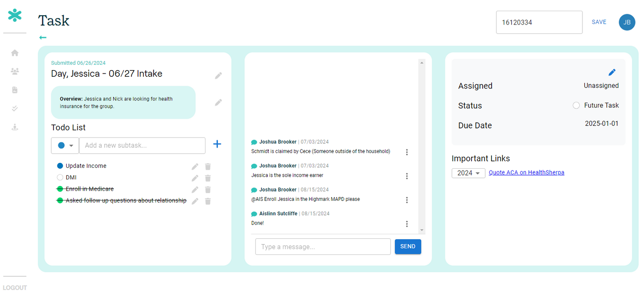Edit the task title with pencil icon
The height and width of the screenshot is (299, 644).
pyautogui.click(x=218, y=75)
